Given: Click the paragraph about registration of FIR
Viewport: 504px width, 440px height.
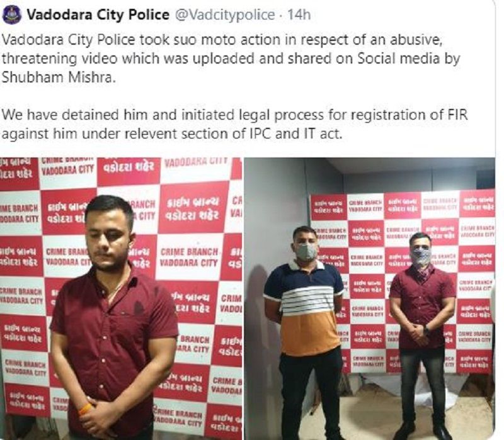Looking at the screenshot, I should [x=234, y=124].
